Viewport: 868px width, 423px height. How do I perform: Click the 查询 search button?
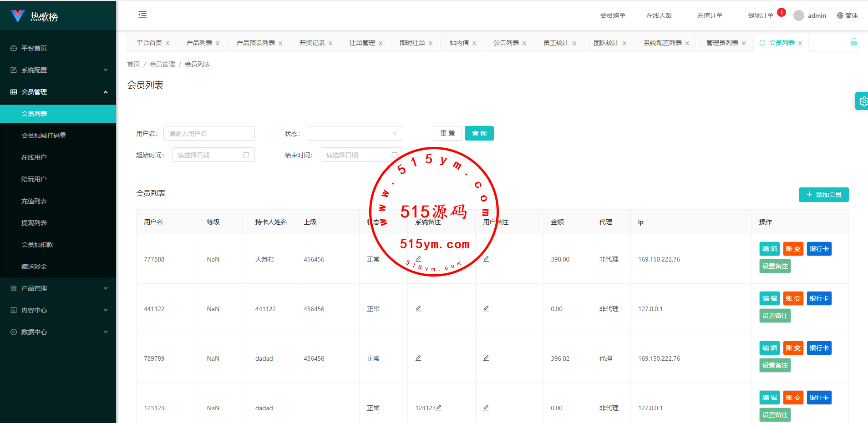pos(479,133)
